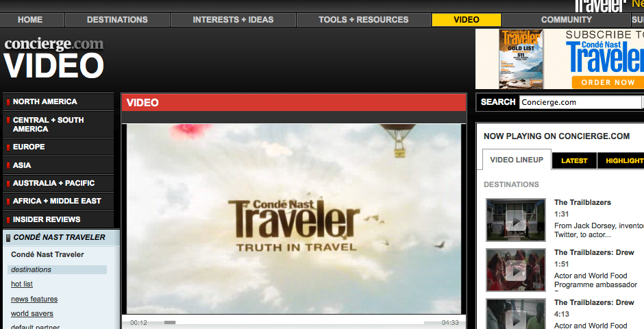Click the 00:12 elapsed time readout
Screen dimensions: 644x329
pyautogui.click(x=138, y=323)
